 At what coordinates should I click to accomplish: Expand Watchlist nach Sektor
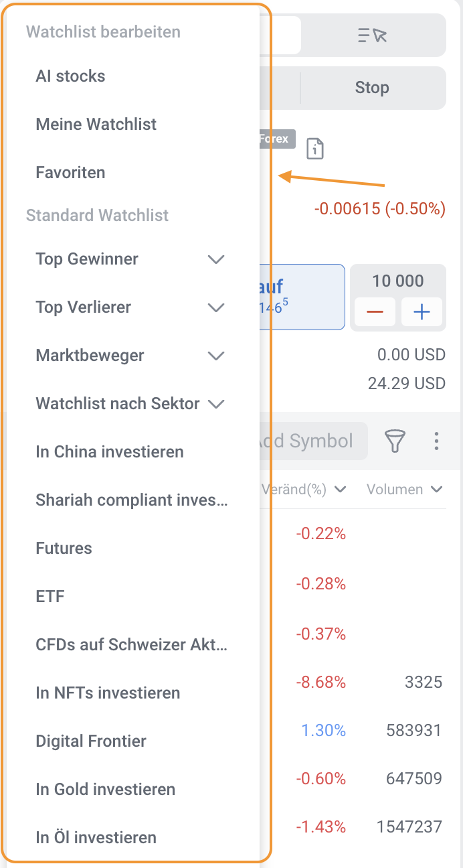215,404
